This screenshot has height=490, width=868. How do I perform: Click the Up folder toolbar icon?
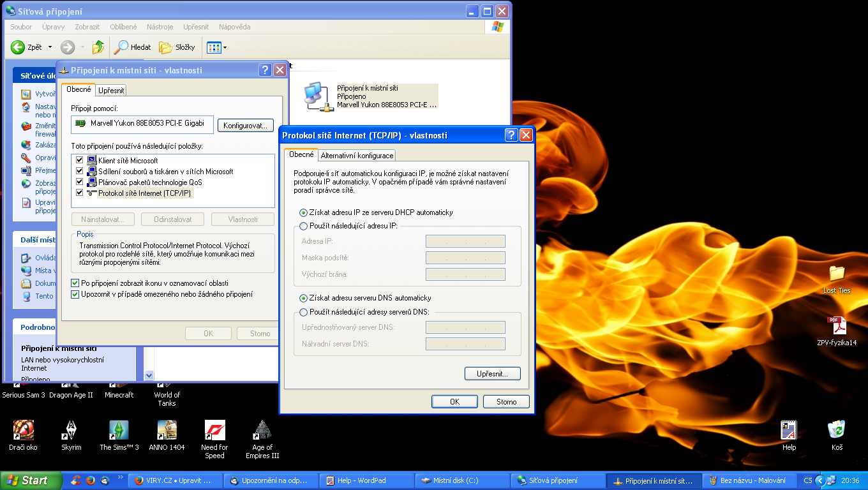click(98, 47)
